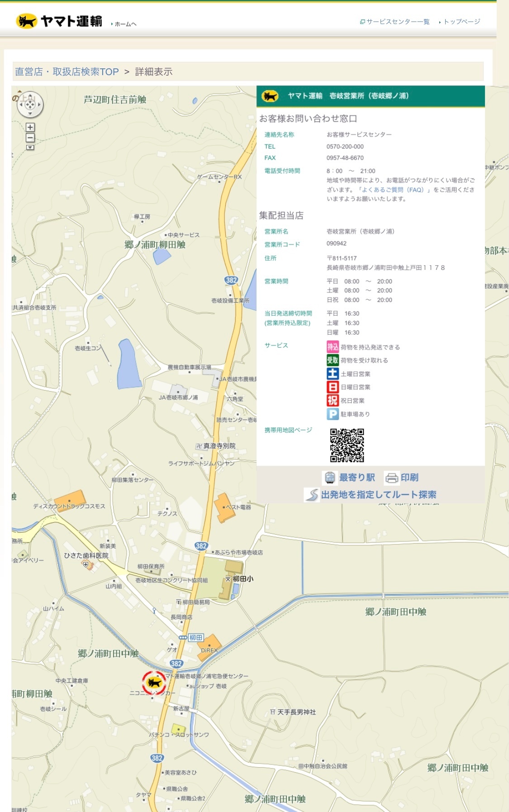Click あぶらや市場壱岐店 label
509x812 pixels.
tap(238, 553)
